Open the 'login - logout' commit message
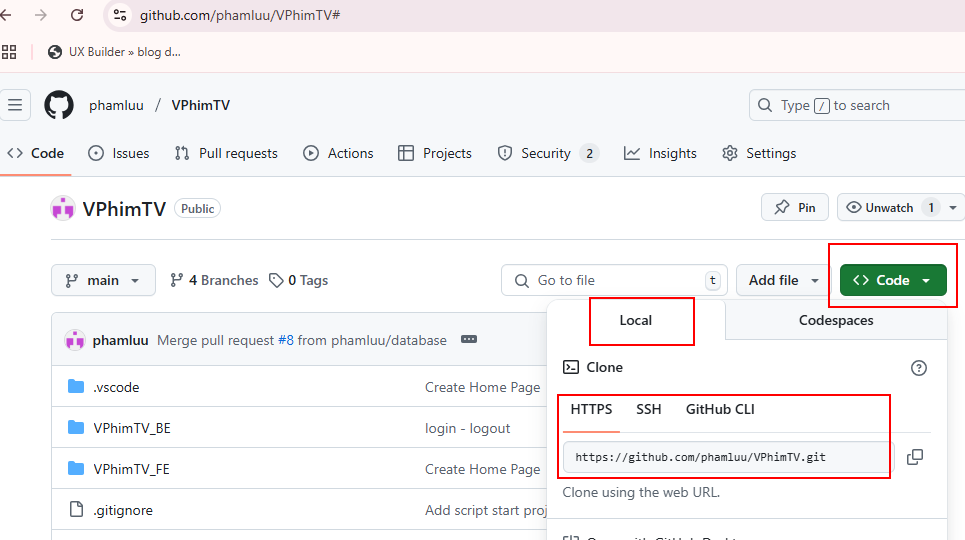Screen dimensions: 965x540 pos(467,429)
